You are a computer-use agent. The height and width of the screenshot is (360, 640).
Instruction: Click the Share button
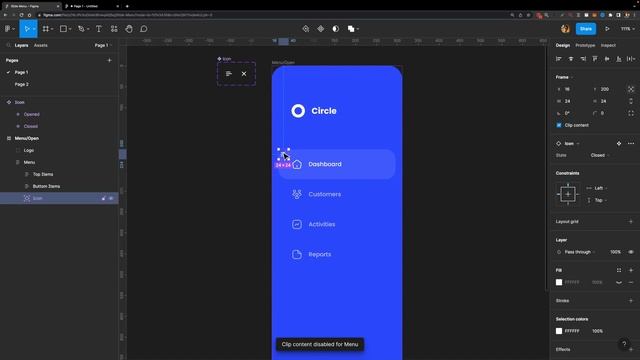(x=586, y=29)
